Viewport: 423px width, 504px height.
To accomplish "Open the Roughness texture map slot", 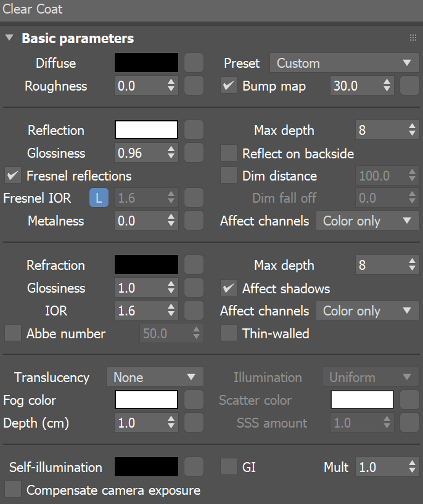I will coord(194,86).
